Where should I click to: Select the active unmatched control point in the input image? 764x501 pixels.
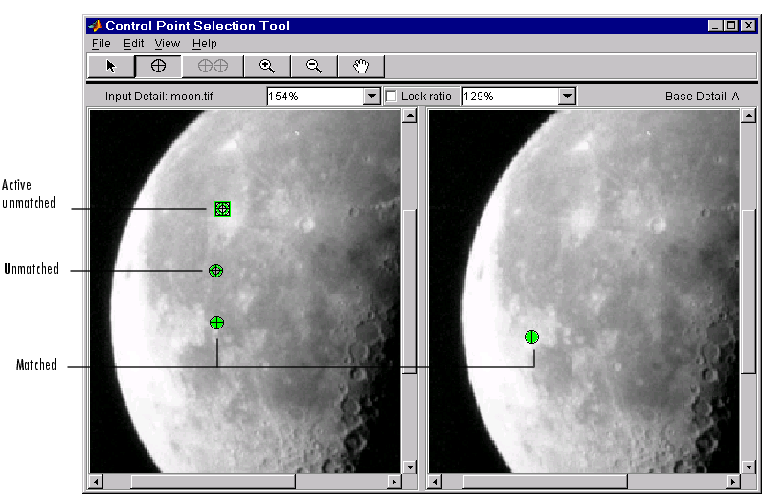point(222,209)
